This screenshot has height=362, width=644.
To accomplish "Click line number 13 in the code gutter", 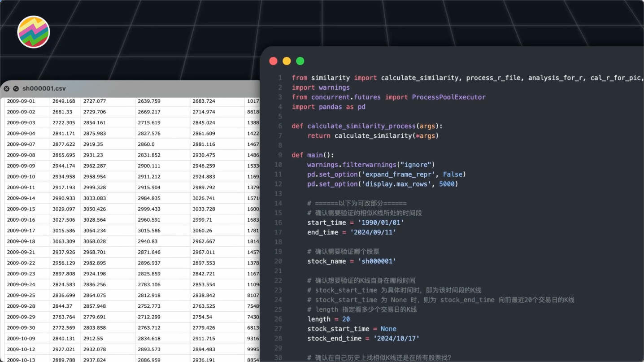I will [278, 194].
